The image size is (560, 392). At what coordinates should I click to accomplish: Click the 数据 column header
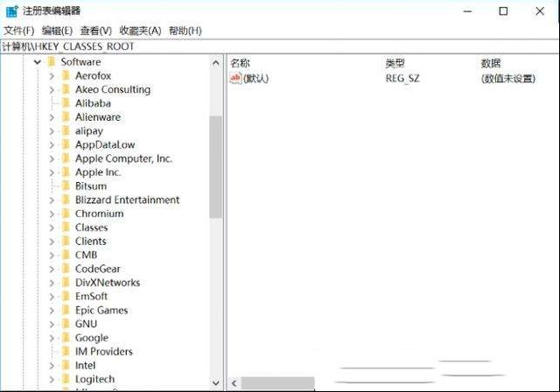(491, 64)
